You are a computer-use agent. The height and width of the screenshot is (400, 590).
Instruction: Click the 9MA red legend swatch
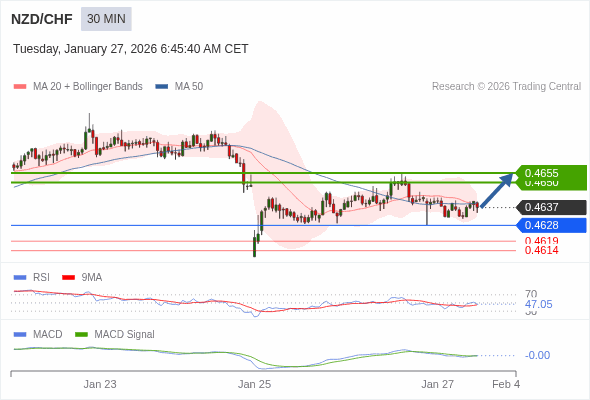pos(68,278)
